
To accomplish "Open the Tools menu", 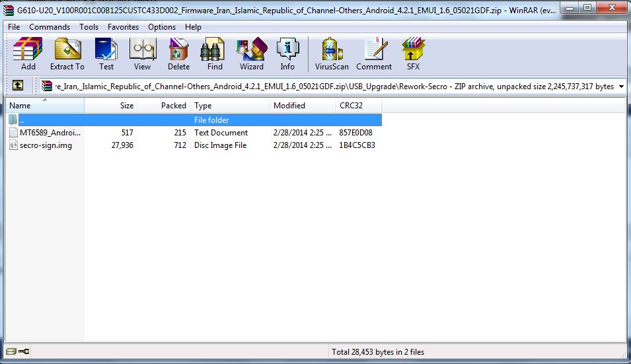I will click(89, 27).
